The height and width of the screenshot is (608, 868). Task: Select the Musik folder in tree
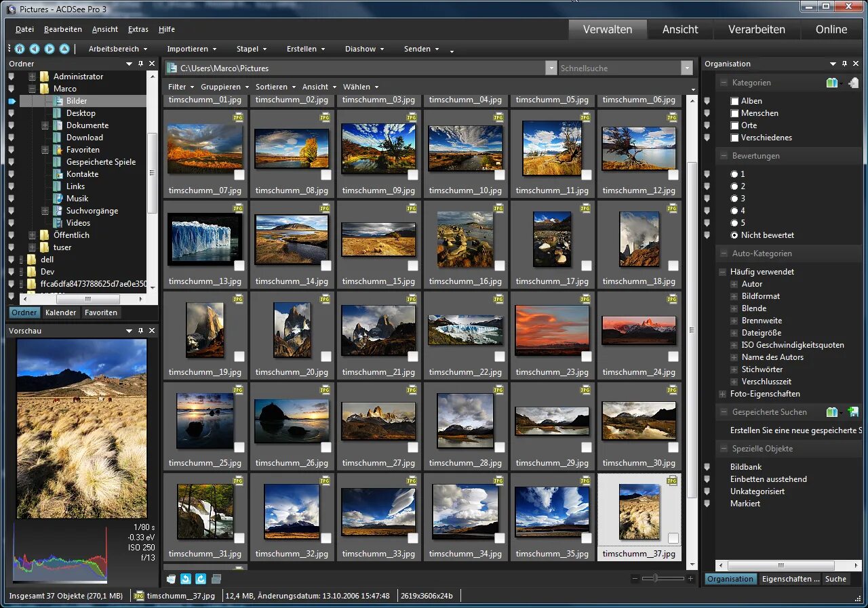click(77, 199)
